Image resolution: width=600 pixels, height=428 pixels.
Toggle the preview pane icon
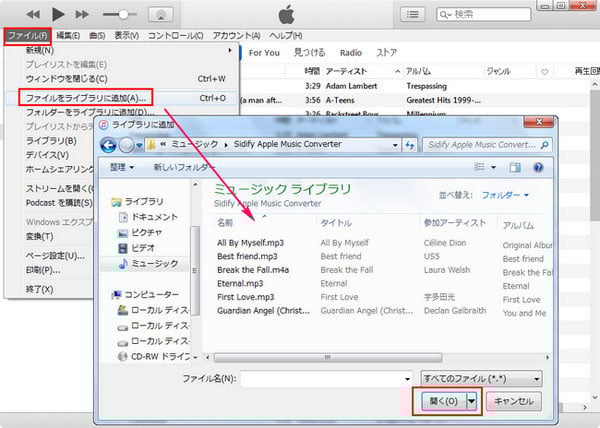coord(515,168)
